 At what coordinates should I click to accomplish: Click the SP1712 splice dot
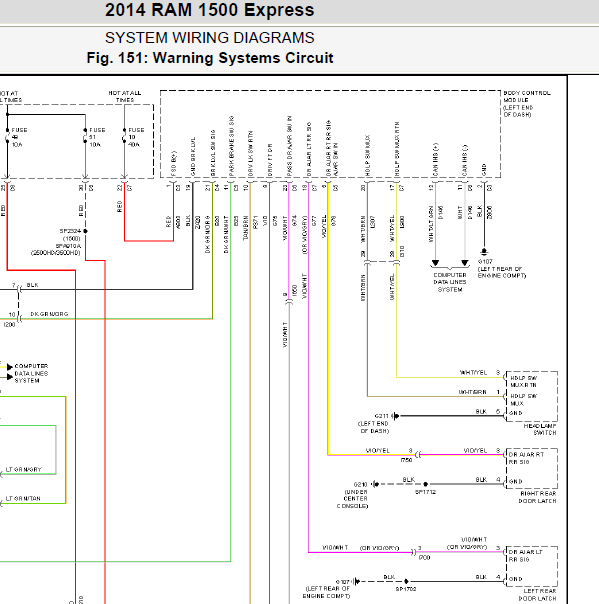[x=426, y=484]
